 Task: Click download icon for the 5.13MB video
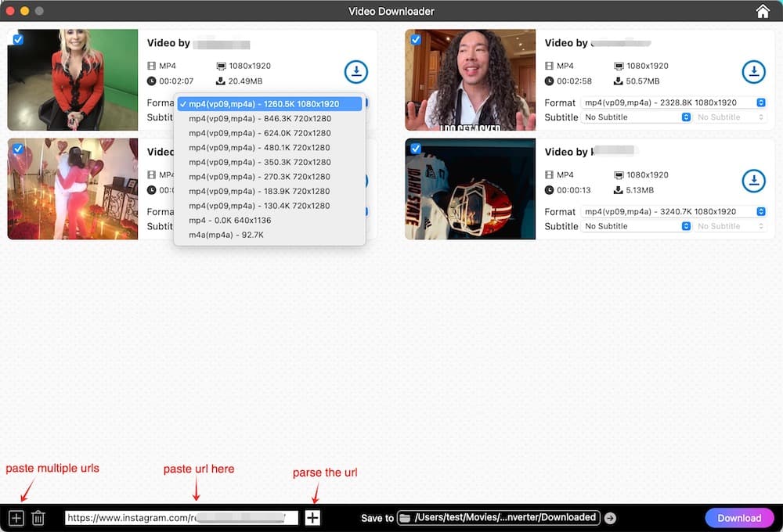[753, 181]
